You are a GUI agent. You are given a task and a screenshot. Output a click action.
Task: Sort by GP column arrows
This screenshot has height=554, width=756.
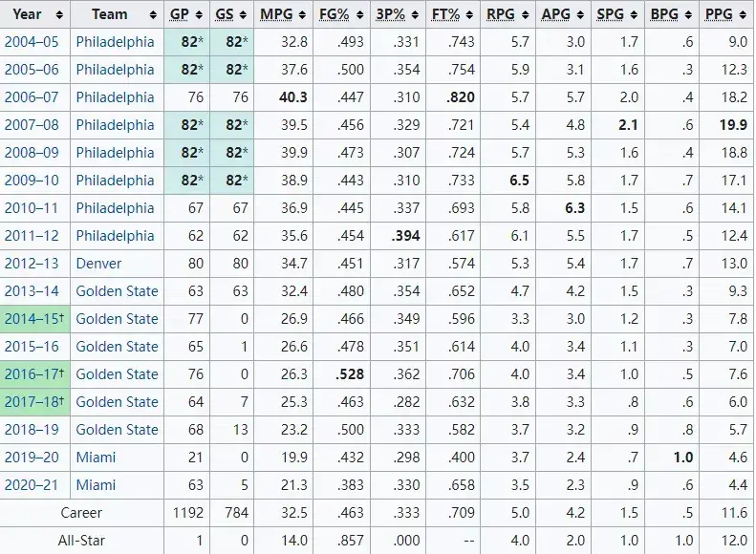tap(199, 15)
